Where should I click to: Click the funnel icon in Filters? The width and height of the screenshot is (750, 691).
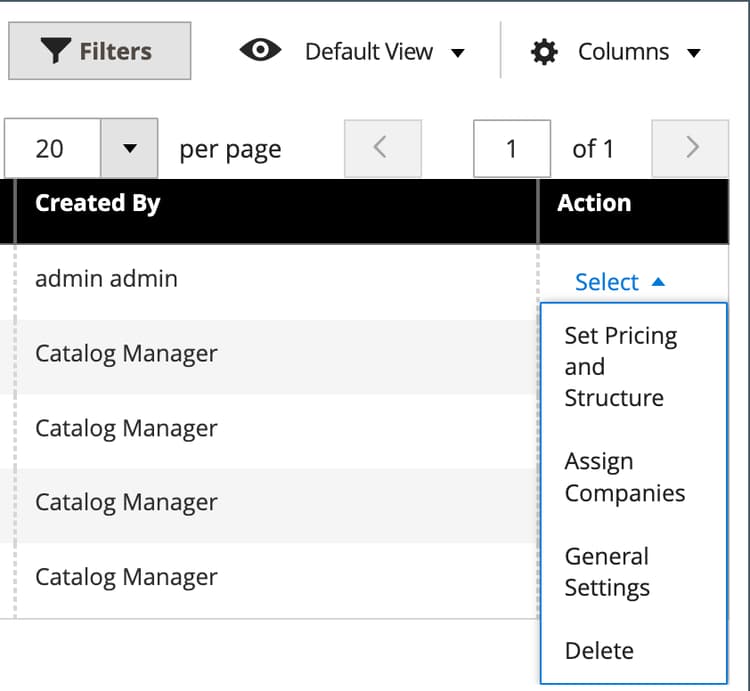(x=56, y=51)
